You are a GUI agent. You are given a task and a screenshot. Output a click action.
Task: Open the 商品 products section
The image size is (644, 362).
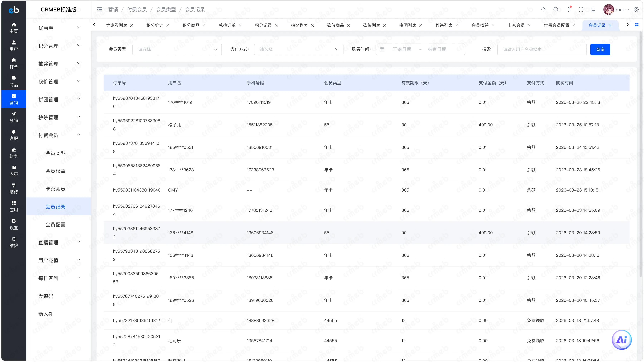click(14, 81)
